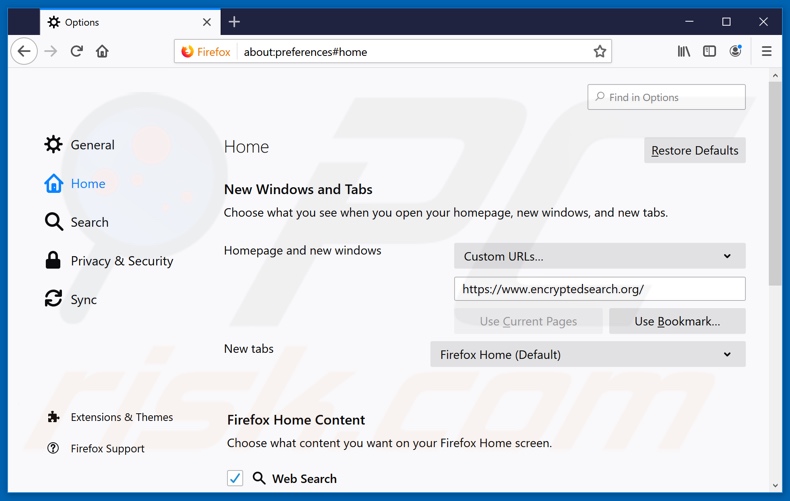Open Privacy & Security settings
The image size is (790, 501).
coord(108,261)
